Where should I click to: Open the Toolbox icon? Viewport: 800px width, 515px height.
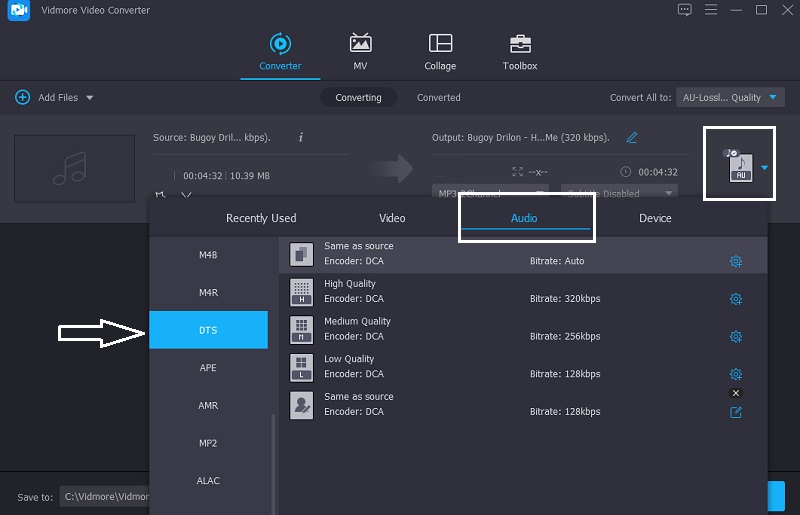click(520, 44)
